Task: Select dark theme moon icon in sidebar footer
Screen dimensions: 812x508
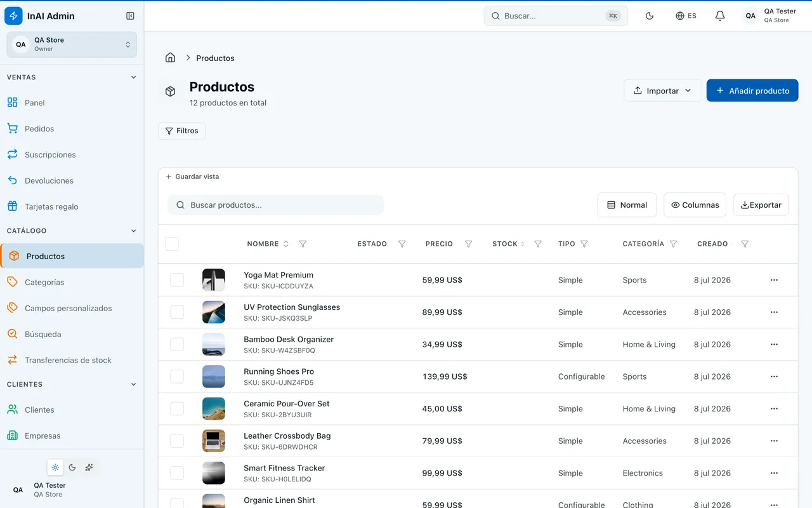Action: point(72,467)
